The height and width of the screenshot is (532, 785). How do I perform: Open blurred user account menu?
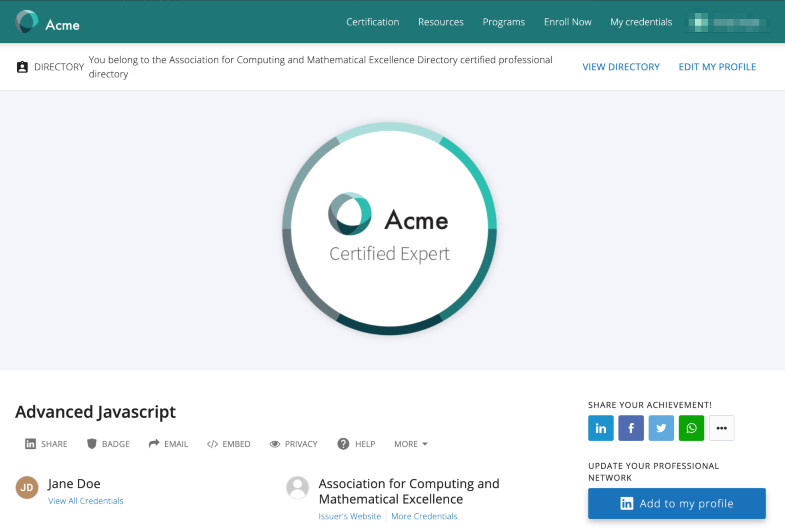(727, 22)
